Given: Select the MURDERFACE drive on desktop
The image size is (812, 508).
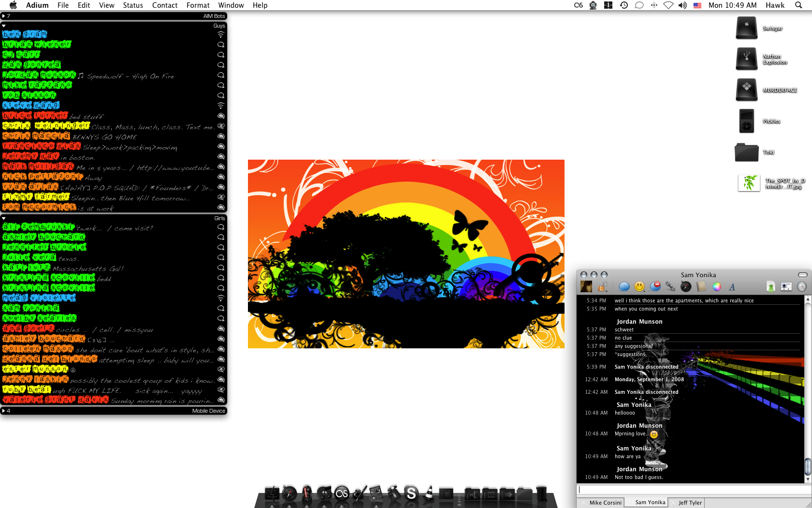Looking at the screenshot, I should pyautogui.click(x=747, y=90).
